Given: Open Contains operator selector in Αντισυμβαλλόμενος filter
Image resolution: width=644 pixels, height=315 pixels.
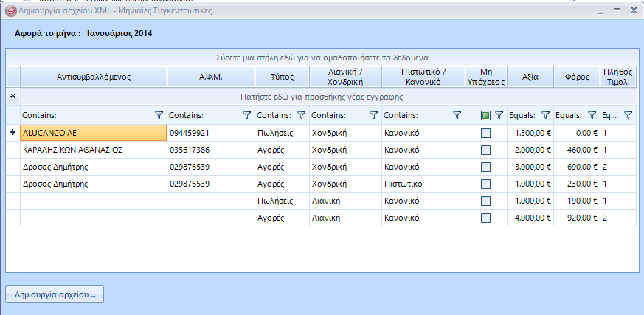Looking at the screenshot, I should (x=40, y=115).
